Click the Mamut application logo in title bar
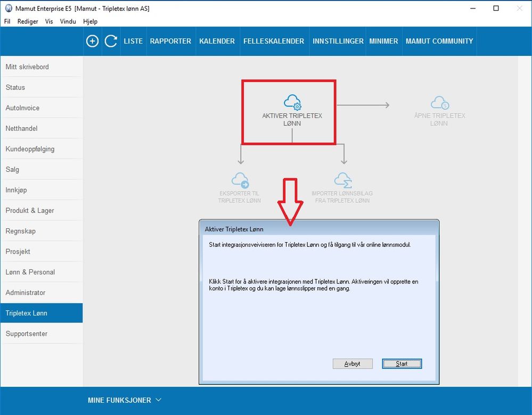Screen dimensions: 532x415 (x=9, y=9)
